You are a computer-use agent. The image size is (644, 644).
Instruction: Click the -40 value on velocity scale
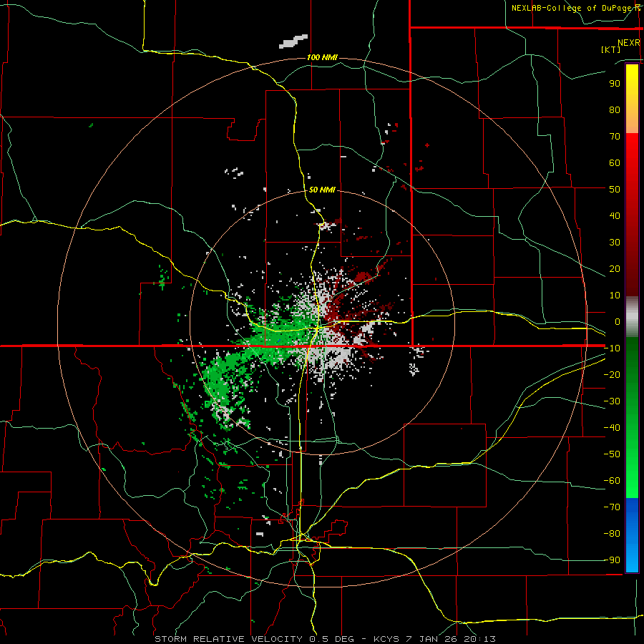pyautogui.click(x=612, y=428)
